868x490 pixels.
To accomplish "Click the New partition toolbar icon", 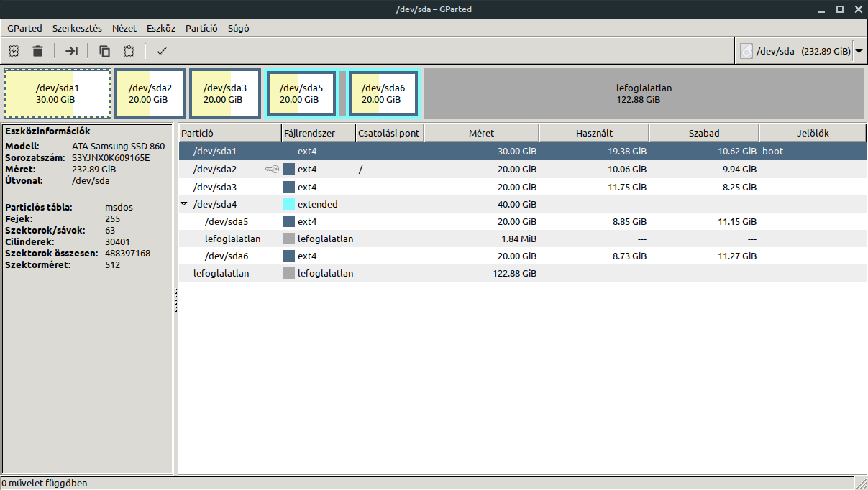I will [13, 51].
